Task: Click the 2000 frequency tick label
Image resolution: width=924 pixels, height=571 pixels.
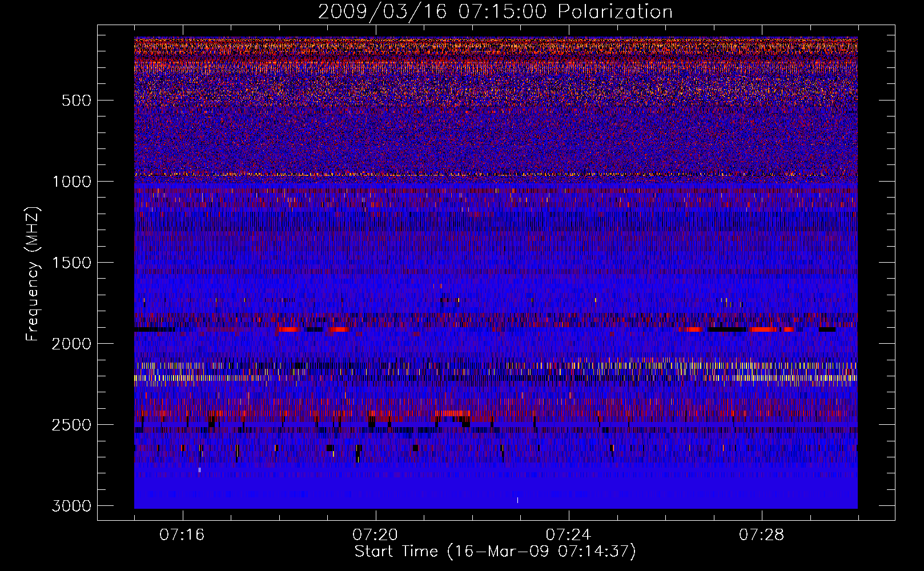Action: tap(71, 344)
